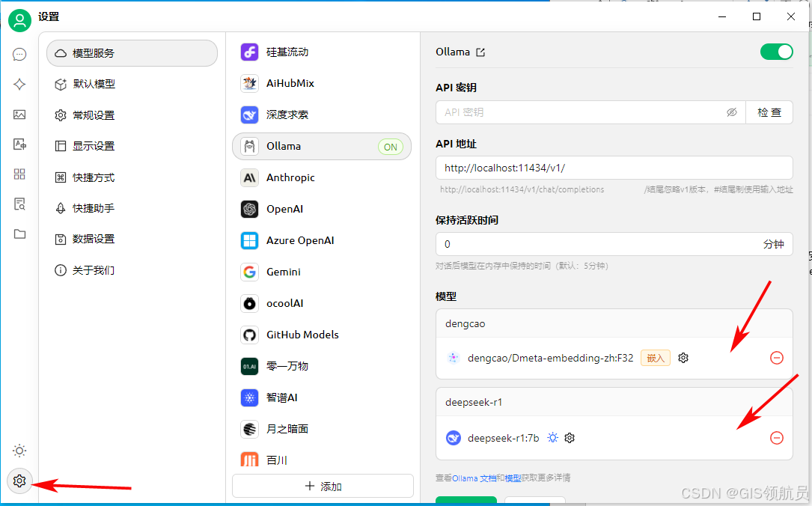Select 默认模型 settings menu

[132, 84]
